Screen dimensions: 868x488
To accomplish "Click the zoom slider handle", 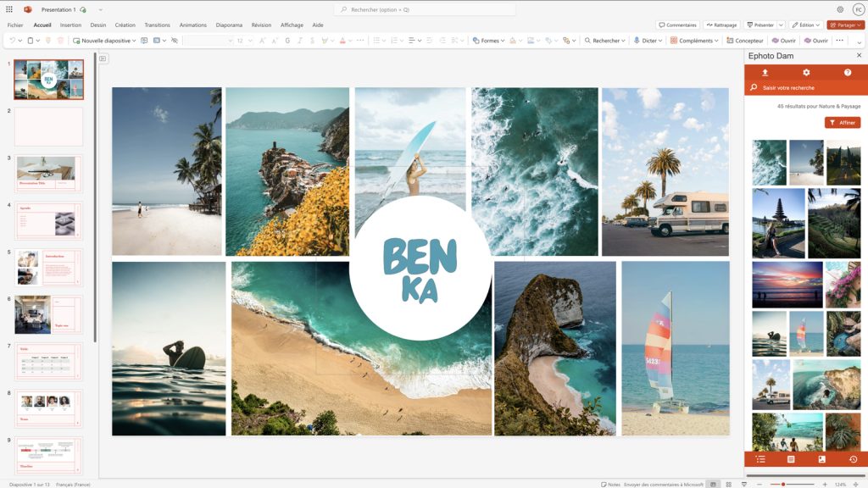I will click(782, 484).
